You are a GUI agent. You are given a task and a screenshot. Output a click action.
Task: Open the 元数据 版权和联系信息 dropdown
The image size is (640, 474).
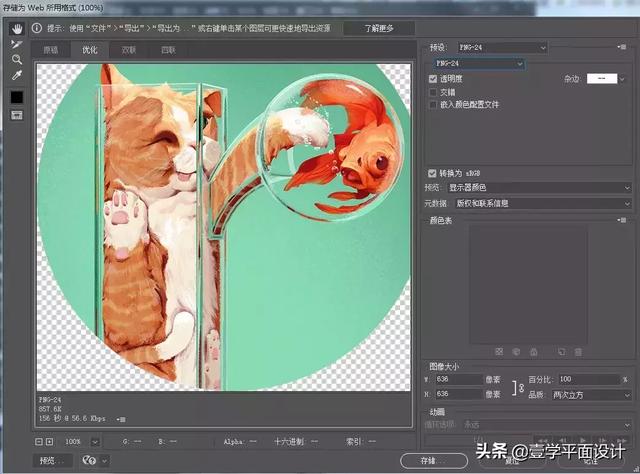coord(542,203)
